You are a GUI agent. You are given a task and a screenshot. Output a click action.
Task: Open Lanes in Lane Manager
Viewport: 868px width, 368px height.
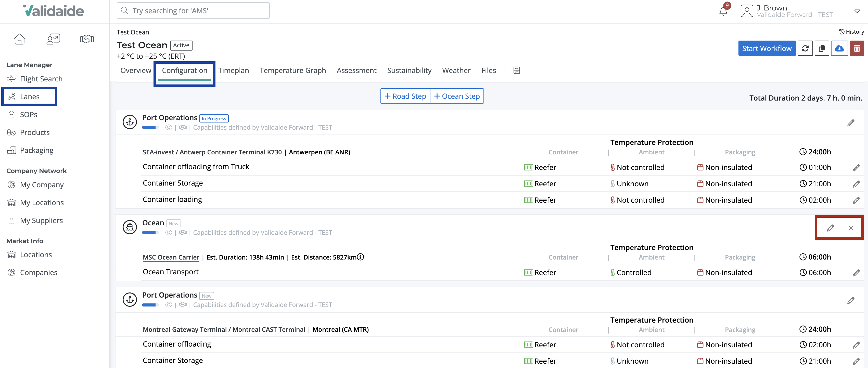coord(30,97)
